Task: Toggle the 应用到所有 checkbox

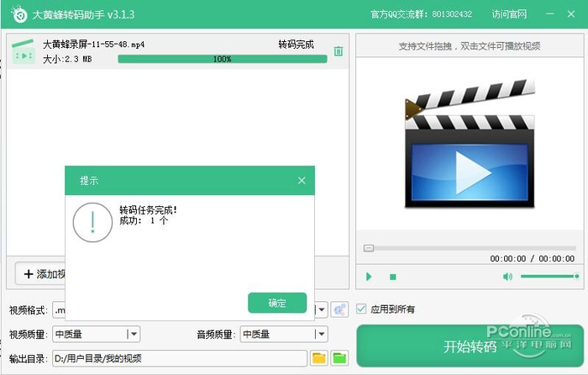Action: pos(361,309)
